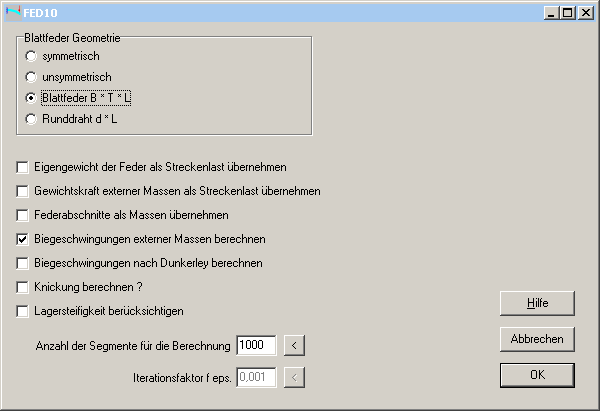
Task: Click the FED10 title bar icon
Action: tap(12, 11)
